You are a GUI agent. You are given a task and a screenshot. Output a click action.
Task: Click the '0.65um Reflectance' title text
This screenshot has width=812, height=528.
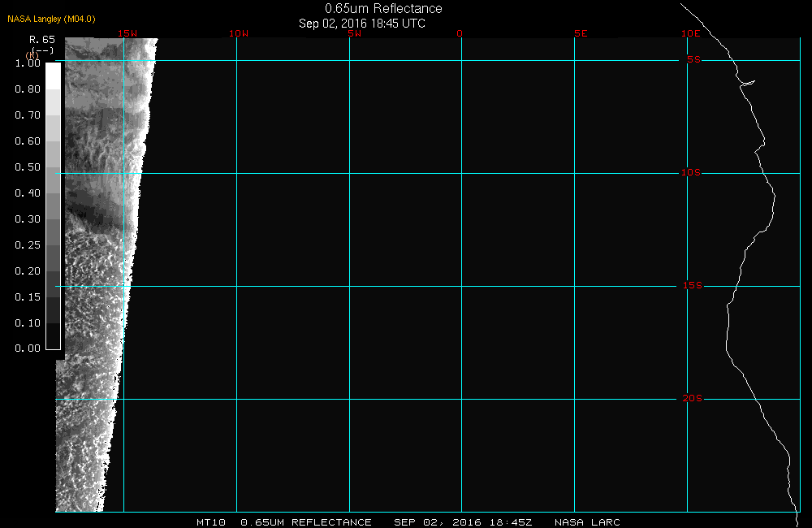(x=383, y=9)
